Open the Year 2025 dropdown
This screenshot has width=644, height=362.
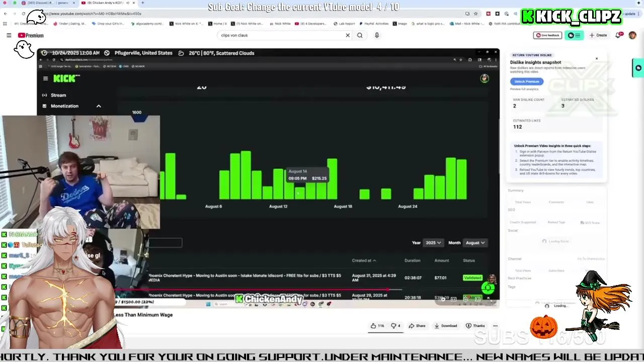[x=433, y=243]
